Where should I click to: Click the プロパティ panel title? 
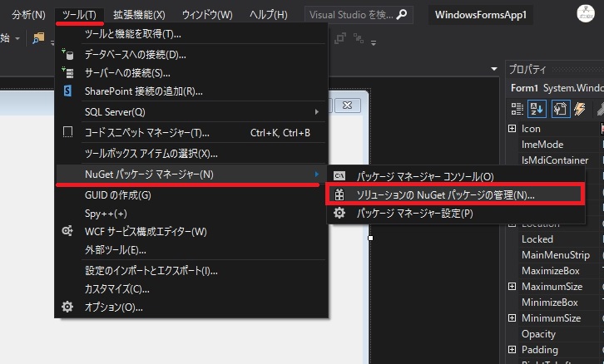tap(527, 69)
